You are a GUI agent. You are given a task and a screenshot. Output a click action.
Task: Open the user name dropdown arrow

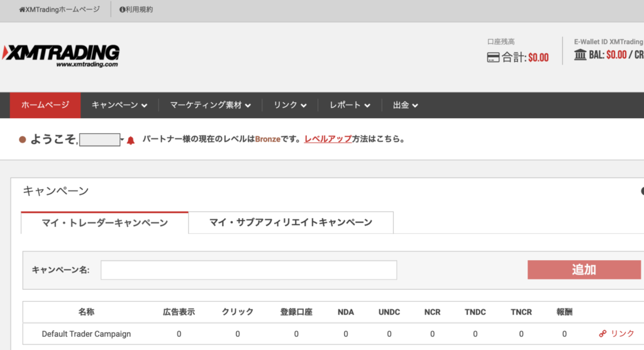[x=122, y=139]
